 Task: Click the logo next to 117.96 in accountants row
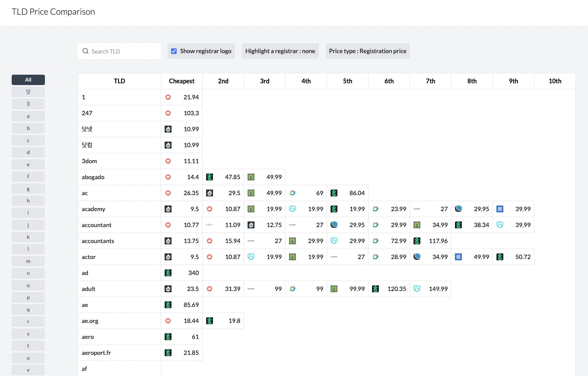pos(417,241)
